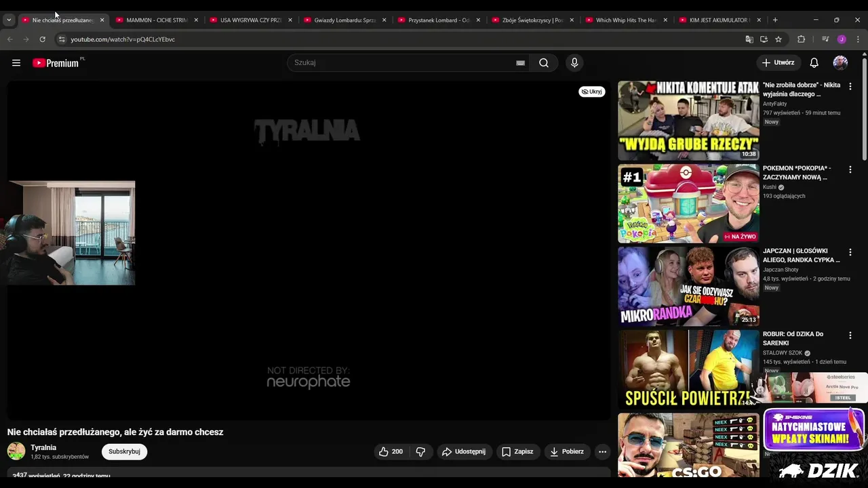Image resolution: width=868 pixels, height=488 pixels.
Task: Open browser extensions puzzle icon
Action: 801,39
